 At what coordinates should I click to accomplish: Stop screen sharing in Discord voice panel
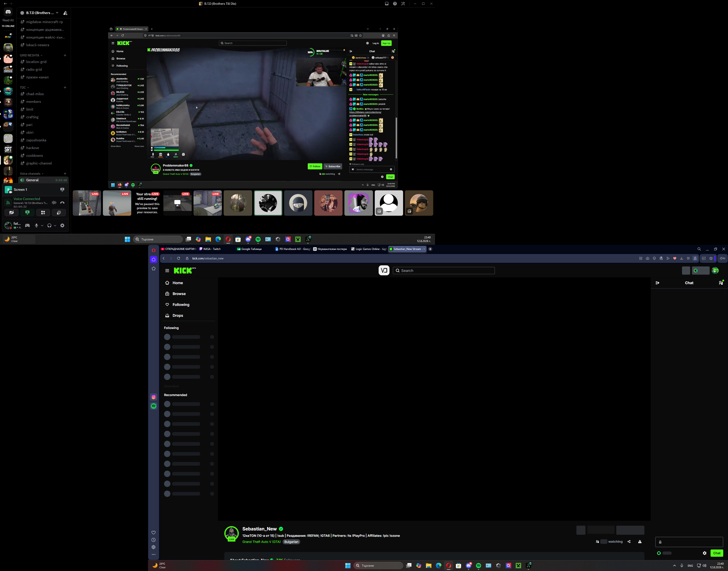27,213
